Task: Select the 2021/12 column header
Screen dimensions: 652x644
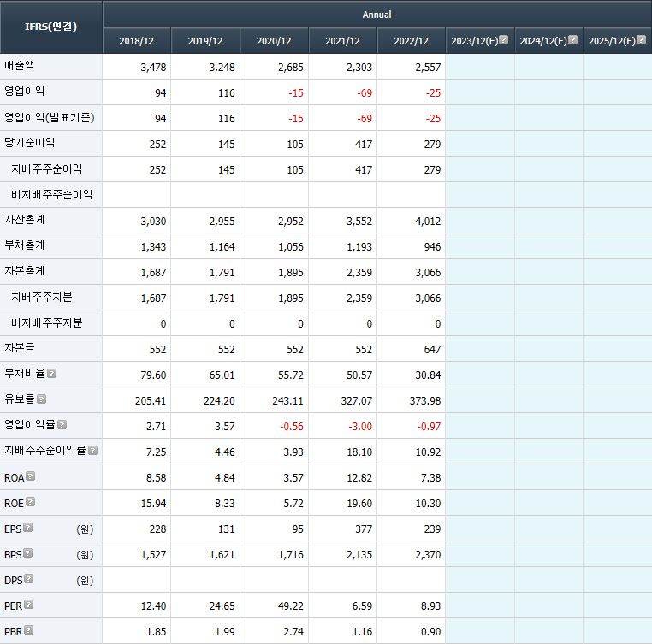Action: click(342, 41)
